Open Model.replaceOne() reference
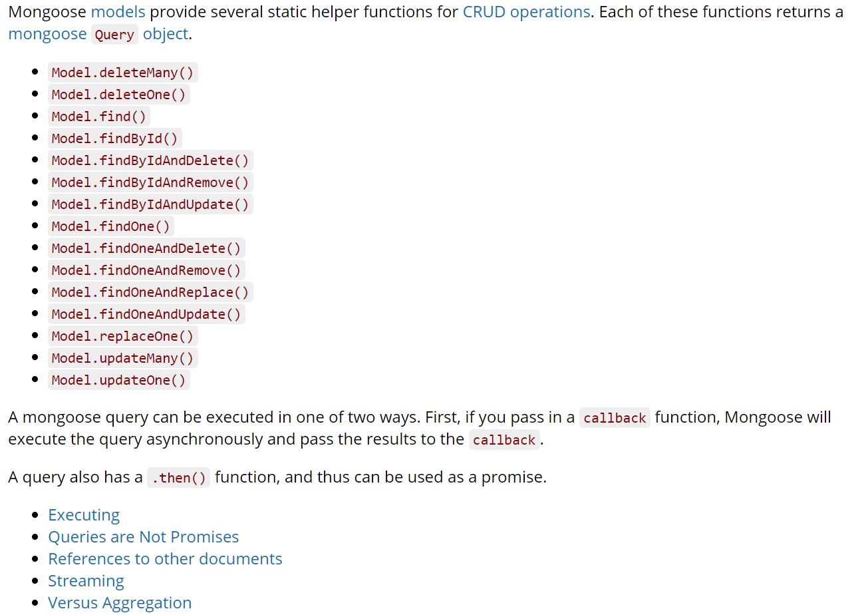Image resolution: width=868 pixels, height=615 pixels. 122,336
